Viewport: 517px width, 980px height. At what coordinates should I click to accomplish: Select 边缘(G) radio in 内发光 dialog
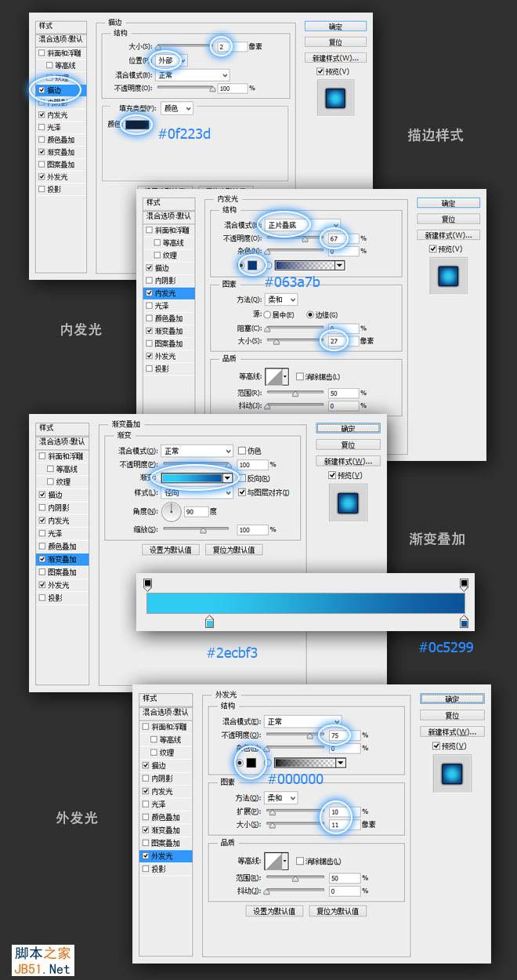(x=310, y=314)
